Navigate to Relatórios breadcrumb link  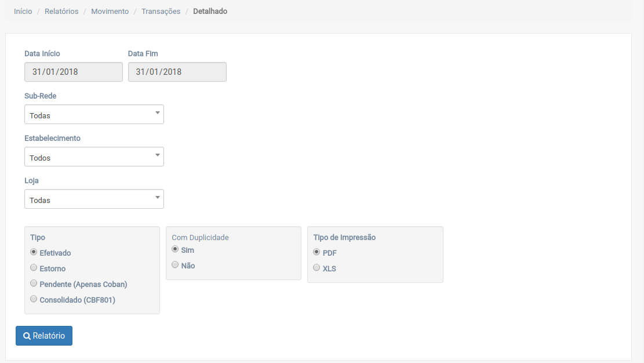tap(61, 12)
